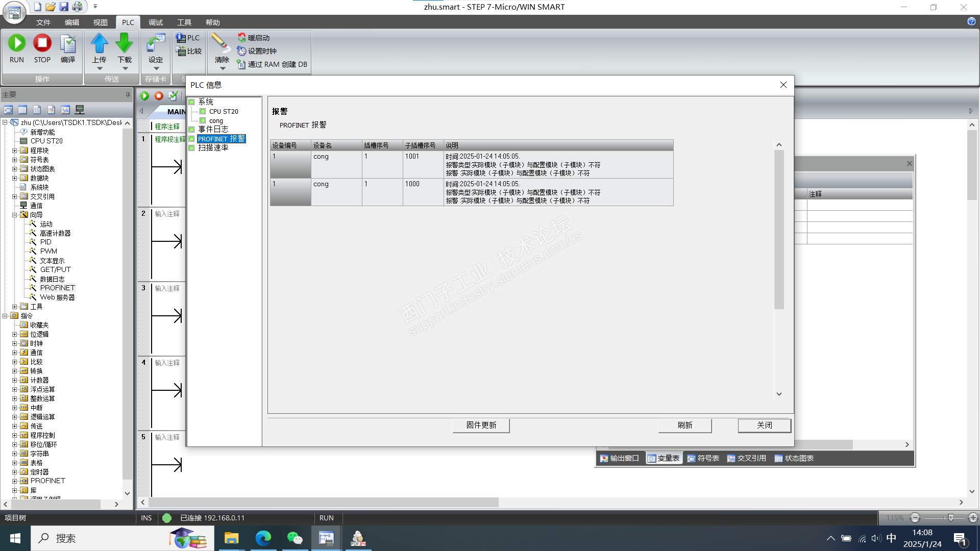Click the 上传 upload arrow icon
The width and height of the screenshot is (980, 551).
point(99,43)
